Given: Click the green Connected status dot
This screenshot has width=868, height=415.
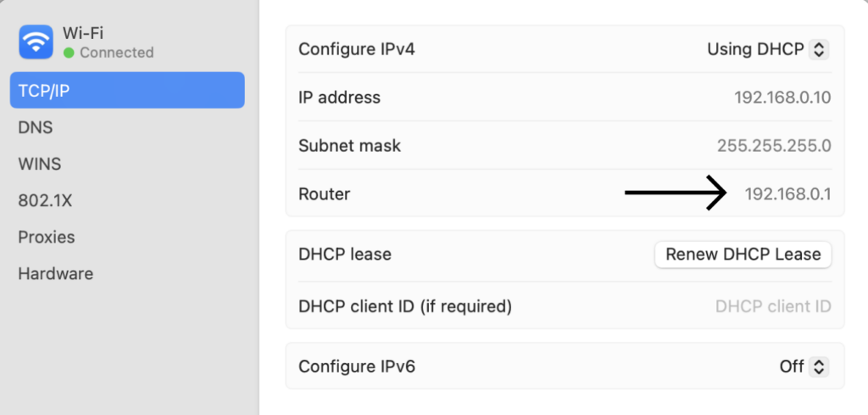Looking at the screenshot, I should click(69, 53).
